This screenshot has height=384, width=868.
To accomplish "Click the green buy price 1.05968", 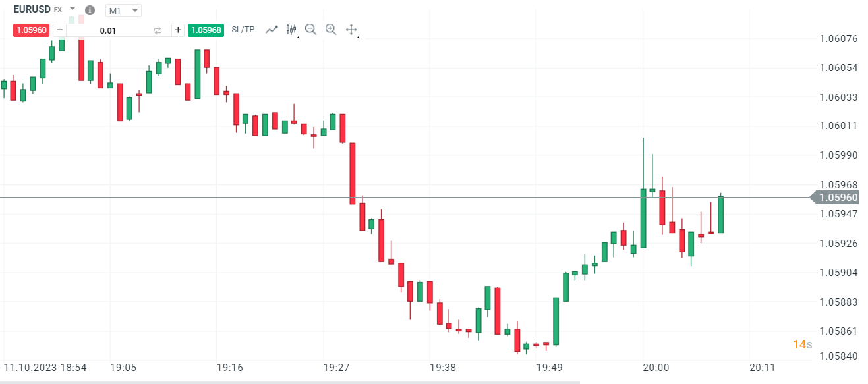I will [x=206, y=30].
